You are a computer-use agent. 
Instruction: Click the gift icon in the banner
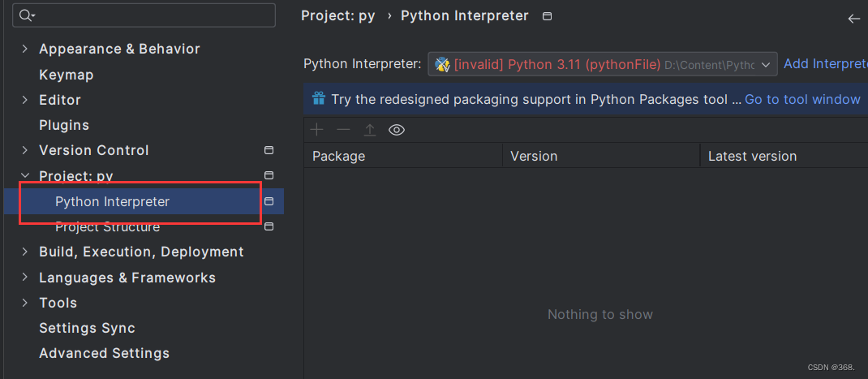[318, 99]
